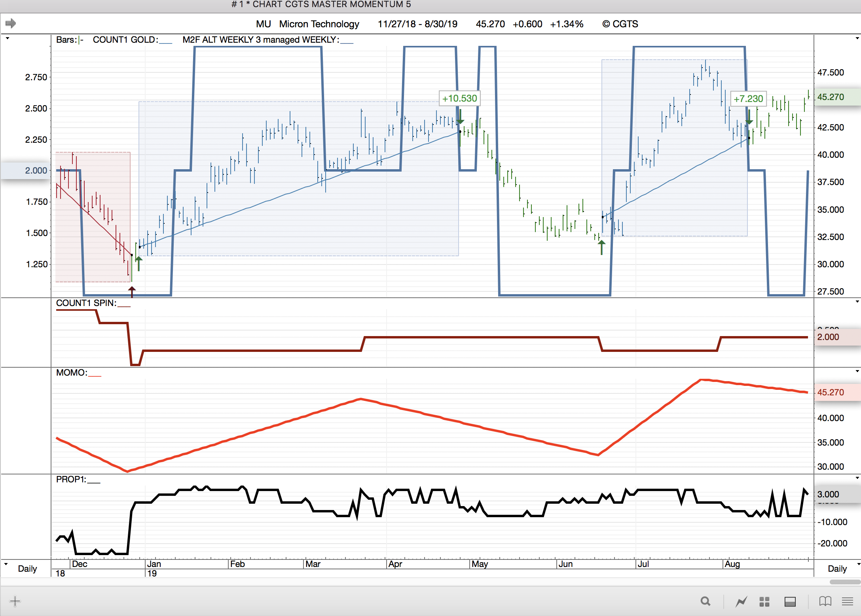
Task: Click the MU Micron Technology symbol title
Action: coord(307,24)
